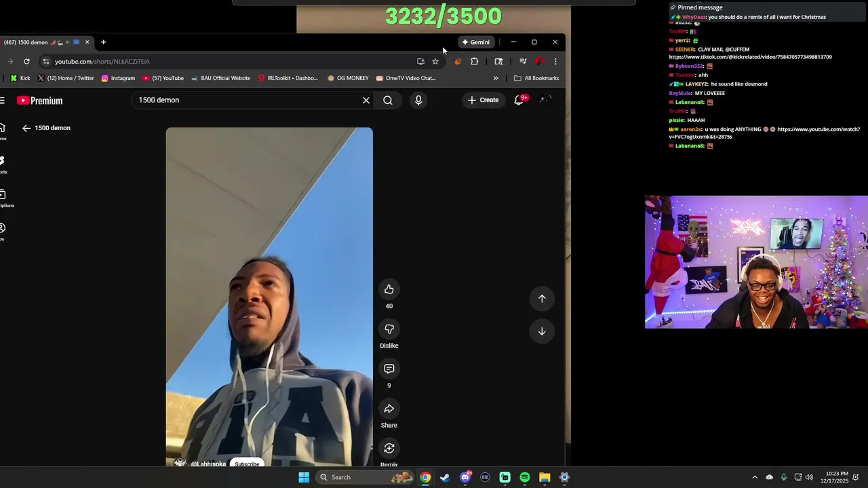Image resolution: width=868 pixels, height=488 pixels.
Task: Open a new Chrome tab
Action: pyautogui.click(x=103, y=42)
